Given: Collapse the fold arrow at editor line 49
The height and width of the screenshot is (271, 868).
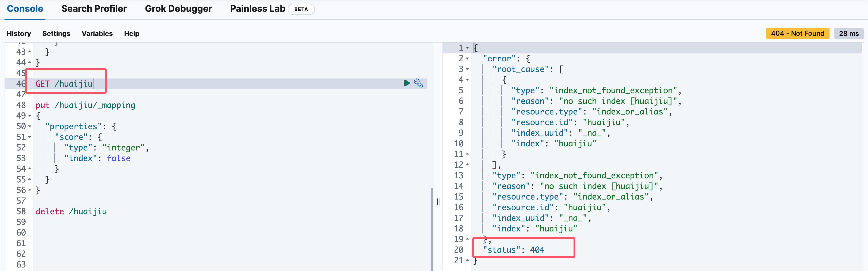Looking at the screenshot, I should pyautogui.click(x=30, y=116).
